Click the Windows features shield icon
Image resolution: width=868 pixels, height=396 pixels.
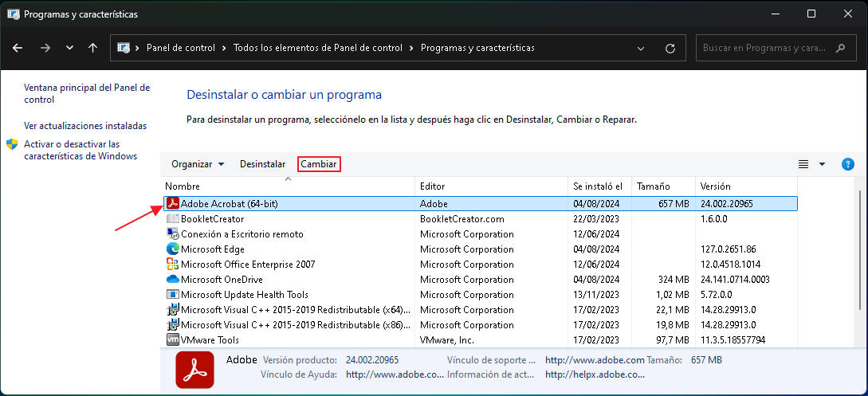click(12, 144)
